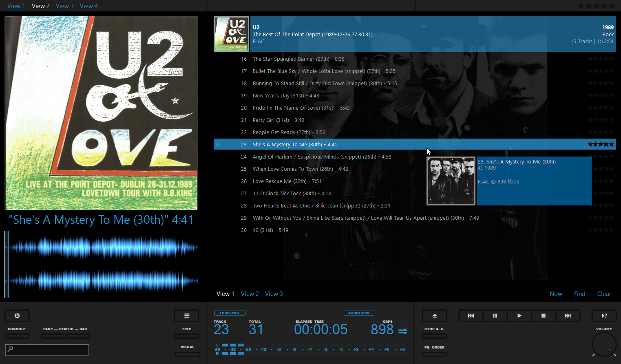Open the top View 3 tab

tap(65, 6)
